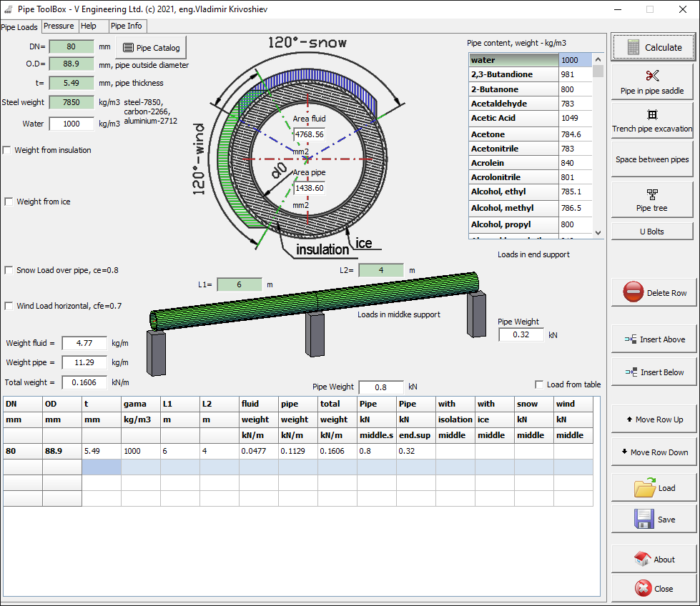Screen dimensions: 700x606
Task: Toggle Snow Load over pipe checkbox
Action: (x=7, y=270)
